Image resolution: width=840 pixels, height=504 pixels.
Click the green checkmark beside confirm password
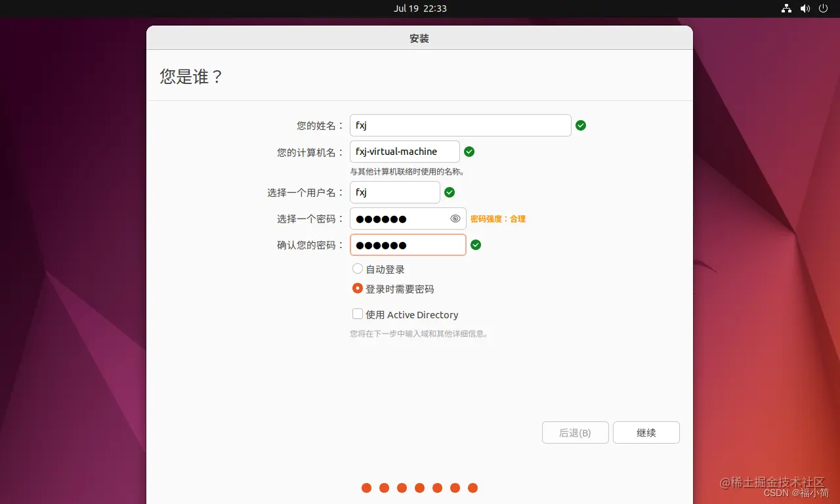click(x=476, y=245)
